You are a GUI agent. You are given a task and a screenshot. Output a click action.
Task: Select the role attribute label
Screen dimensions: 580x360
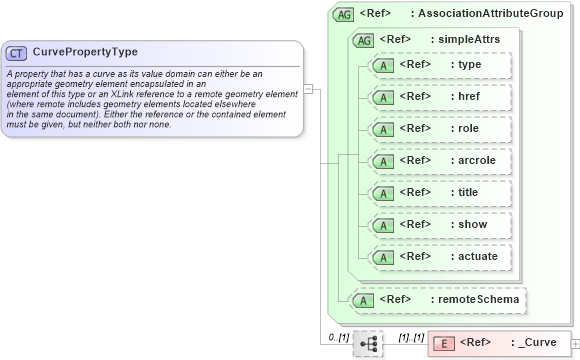coord(468,128)
